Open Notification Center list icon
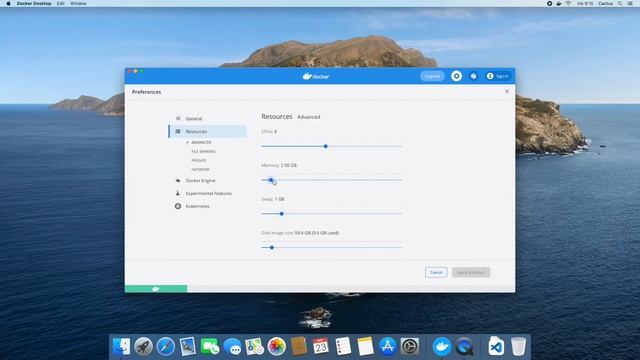 click(630, 3)
